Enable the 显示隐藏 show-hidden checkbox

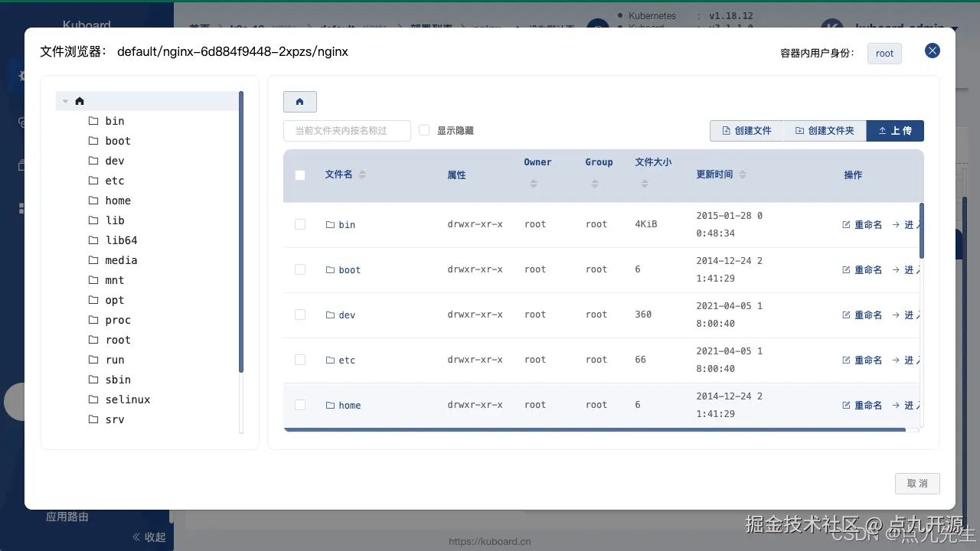tap(424, 130)
